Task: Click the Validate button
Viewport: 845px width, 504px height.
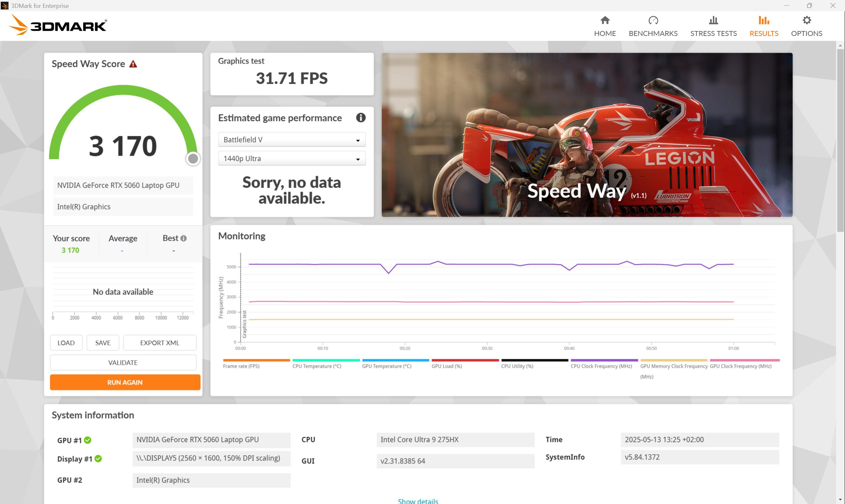Action: (x=123, y=362)
